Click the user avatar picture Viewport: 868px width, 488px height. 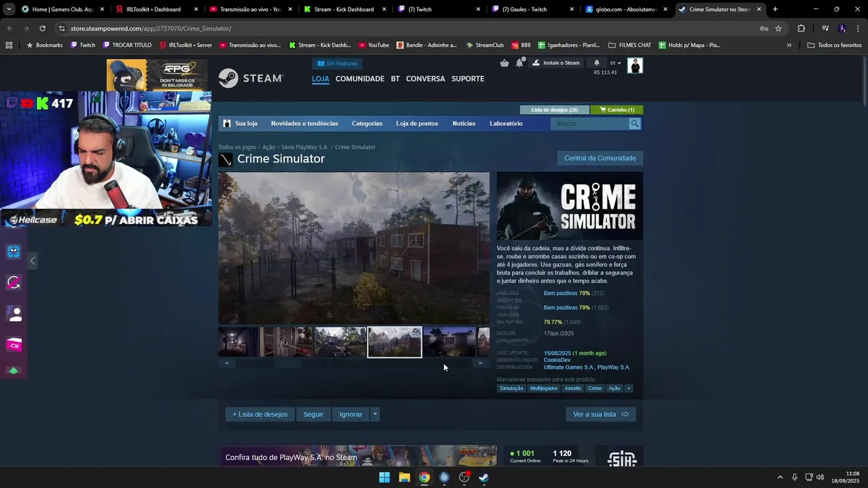coord(635,66)
